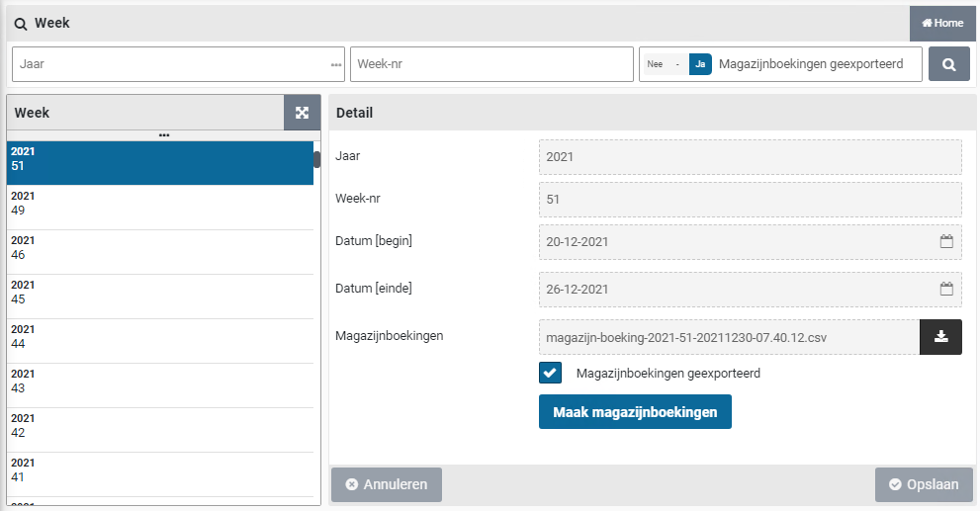Cancel changes with Annuleren

[387, 484]
